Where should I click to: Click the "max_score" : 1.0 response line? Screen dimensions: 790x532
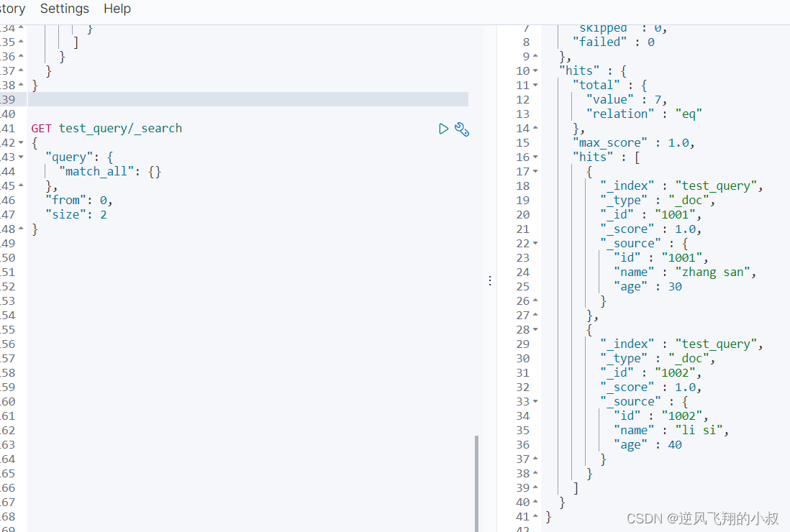[633, 143]
